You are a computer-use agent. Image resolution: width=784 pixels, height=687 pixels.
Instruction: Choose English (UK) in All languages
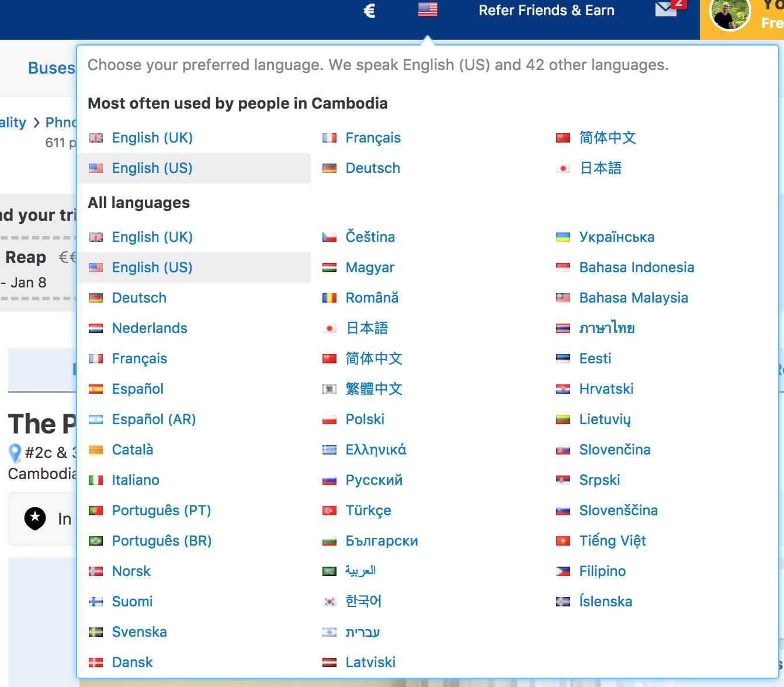tap(152, 237)
